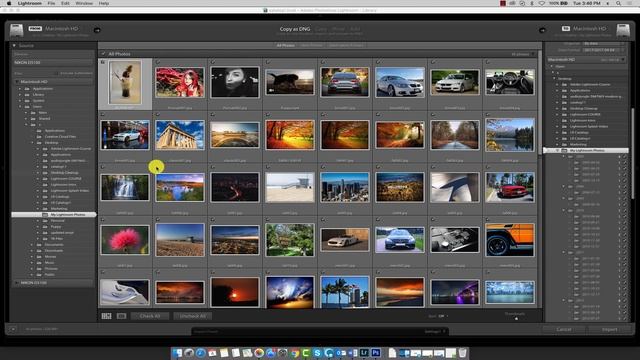Collapse the Source panel triangle
The height and width of the screenshot is (360, 640).
coord(14,46)
